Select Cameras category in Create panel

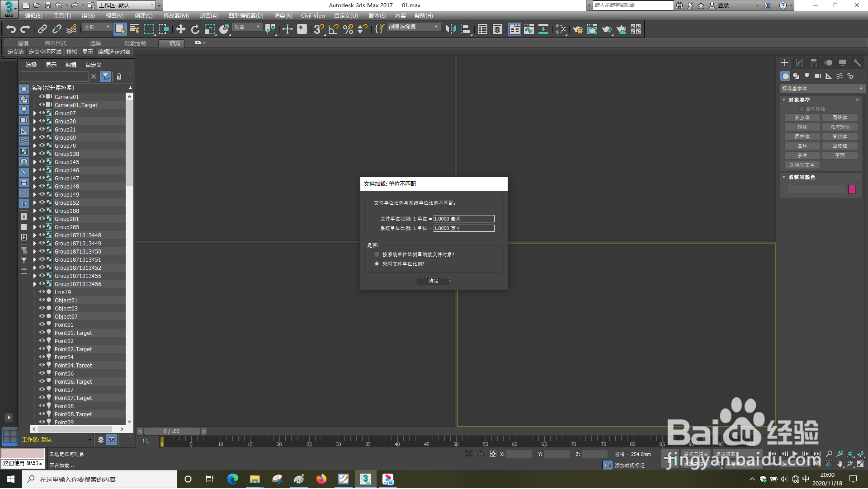point(818,76)
